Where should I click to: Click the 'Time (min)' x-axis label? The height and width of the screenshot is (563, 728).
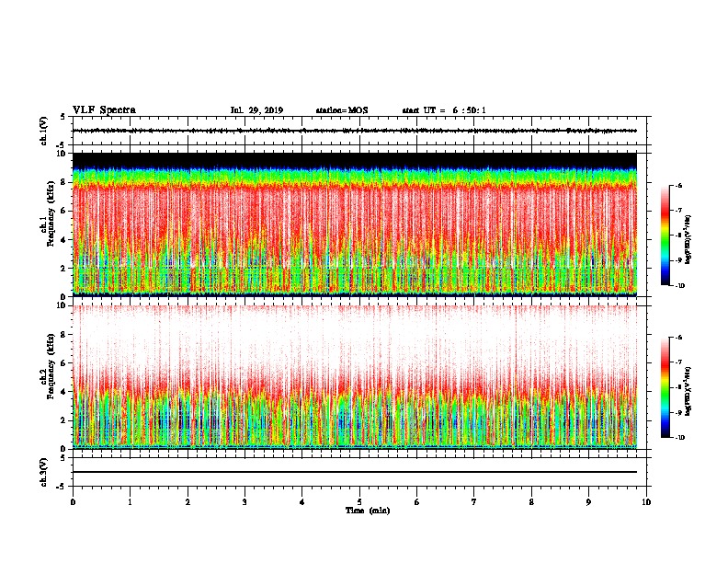tap(368, 511)
